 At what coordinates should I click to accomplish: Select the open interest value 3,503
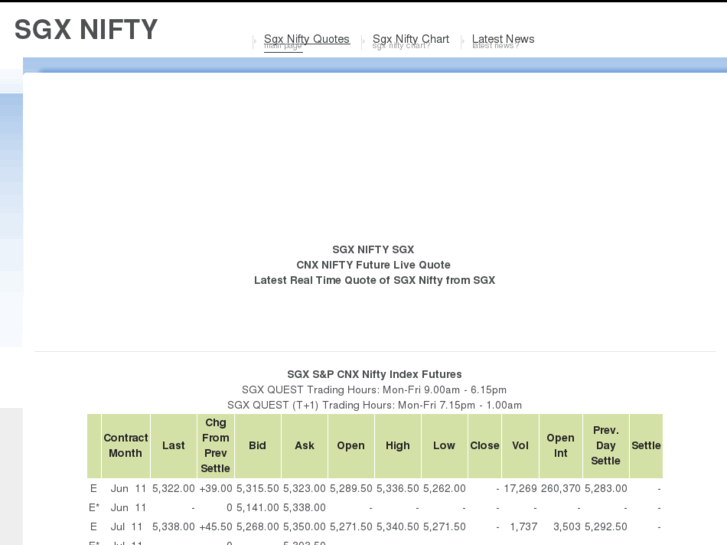[567, 526]
